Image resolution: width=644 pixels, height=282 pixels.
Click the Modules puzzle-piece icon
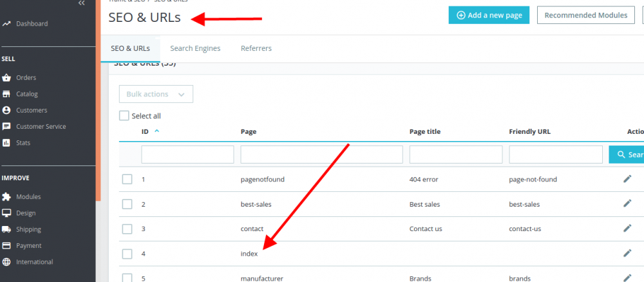(6, 197)
